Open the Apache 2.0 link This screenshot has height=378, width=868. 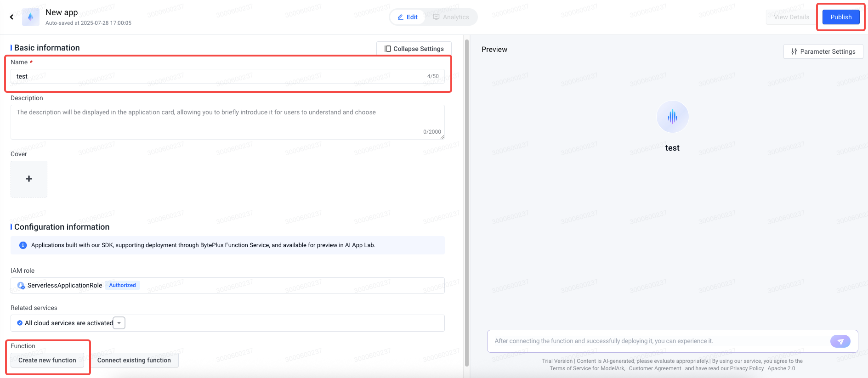[x=781, y=368]
